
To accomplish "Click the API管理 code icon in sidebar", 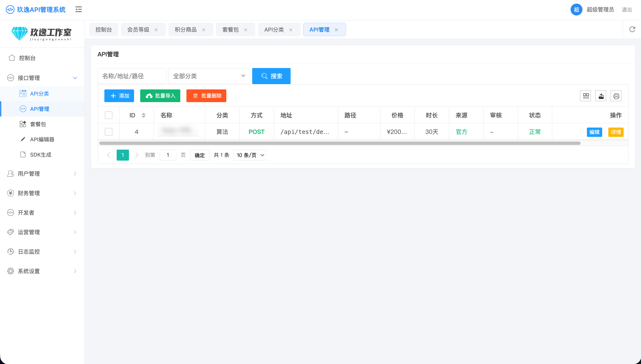I will pos(23,109).
